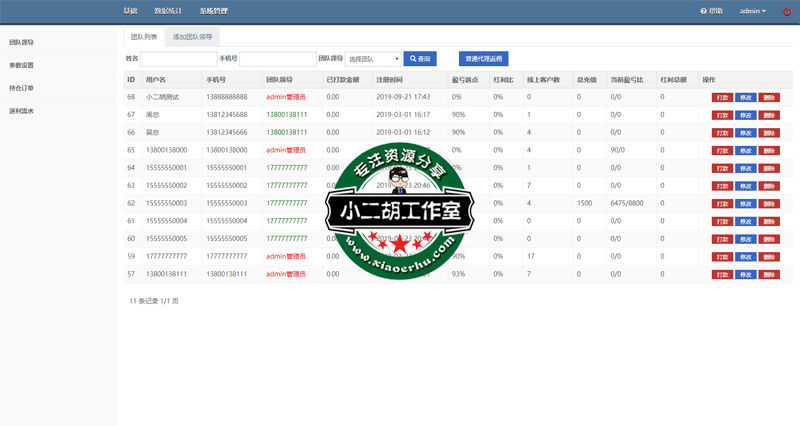Switch to the 添加团队领导 tab
Screen dimensions: 800x426
[192, 36]
